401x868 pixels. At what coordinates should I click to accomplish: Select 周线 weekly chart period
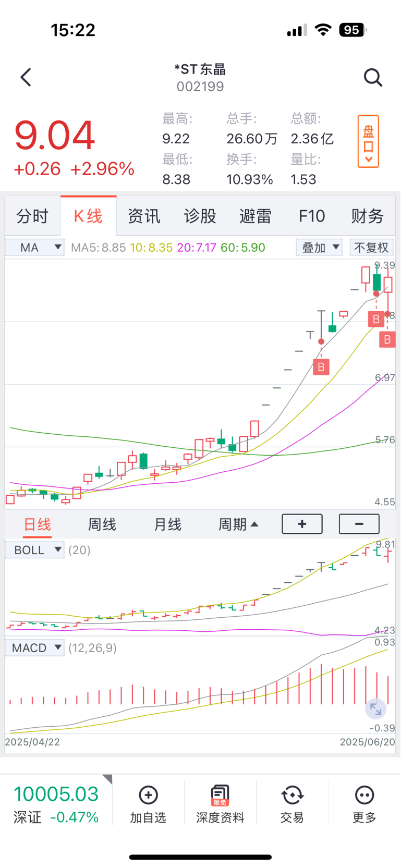pos(102,524)
